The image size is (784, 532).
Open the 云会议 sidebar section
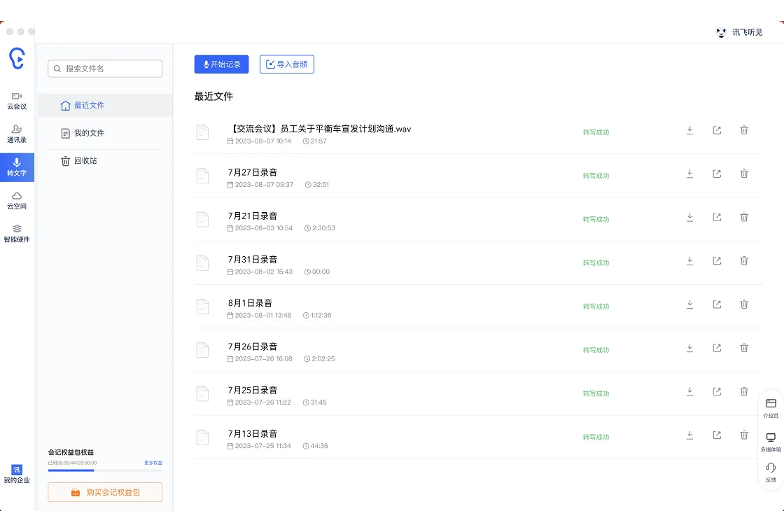[x=17, y=101]
